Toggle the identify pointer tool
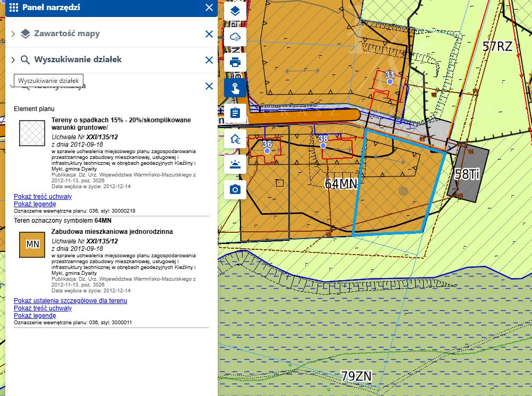This screenshot has width=532, height=396. [x=235, y=88]
